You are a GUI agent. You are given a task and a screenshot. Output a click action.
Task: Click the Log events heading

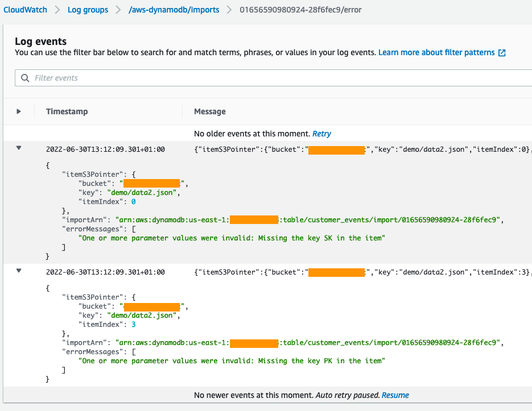coord(40,41)
